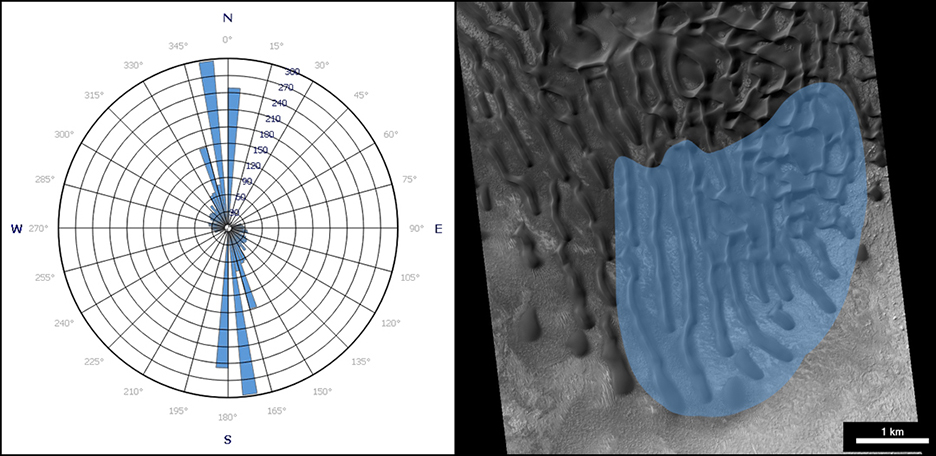936x456 pixels.
Task: Select the W compass direction label
Action: pyautogui.click(x=17, y=229)
